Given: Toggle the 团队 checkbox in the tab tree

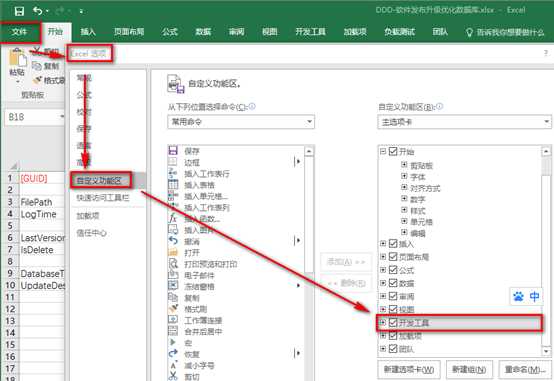Looking at the screenshot, I should [x=393, y=349].
